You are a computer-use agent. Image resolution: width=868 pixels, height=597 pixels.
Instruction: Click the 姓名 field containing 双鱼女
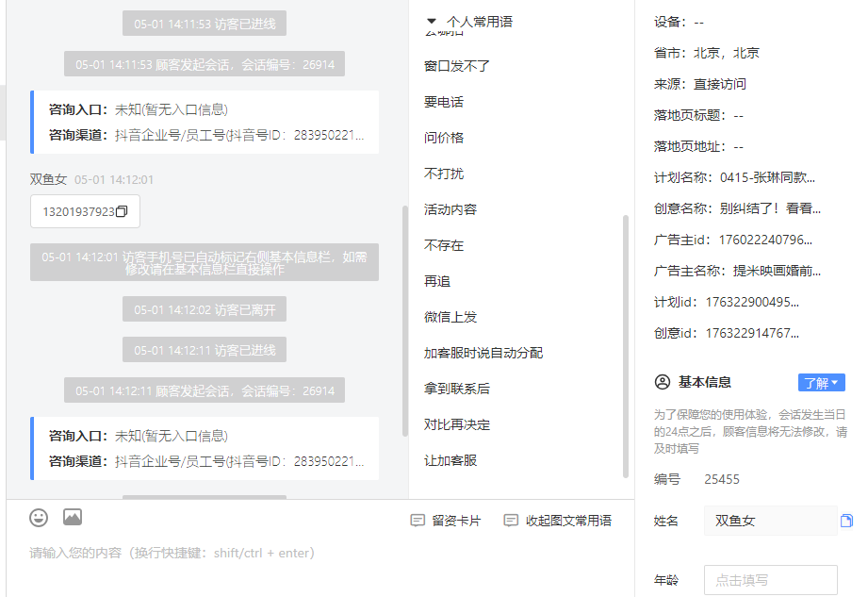771,521
